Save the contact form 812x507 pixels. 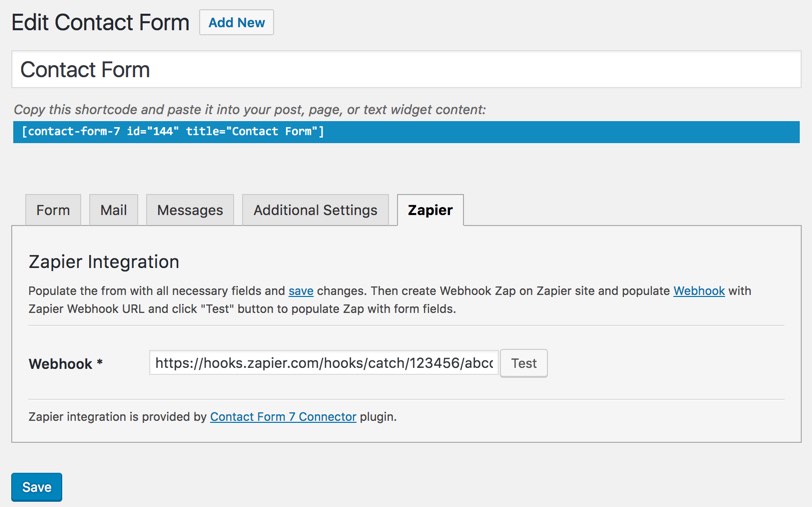point(37,487)
